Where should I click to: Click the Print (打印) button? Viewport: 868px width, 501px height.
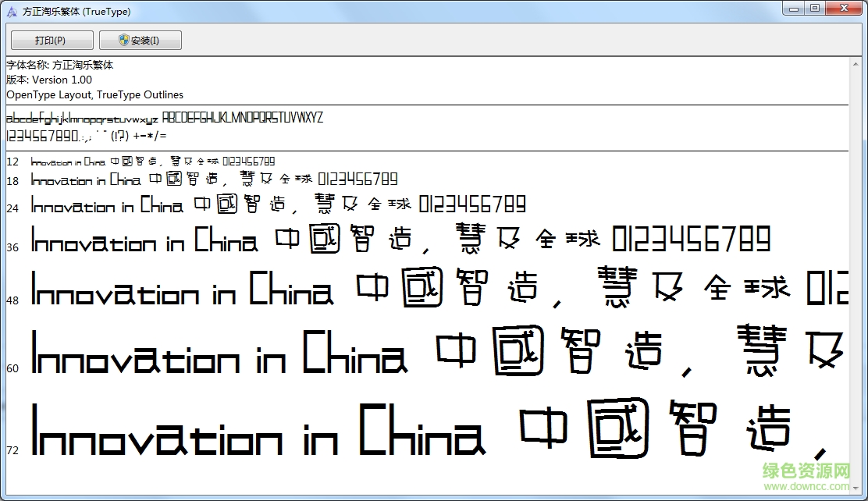(52, 41)
